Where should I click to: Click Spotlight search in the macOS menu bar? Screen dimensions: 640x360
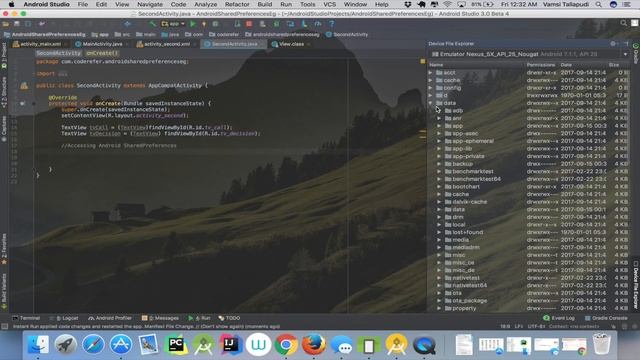coord(598,4)
